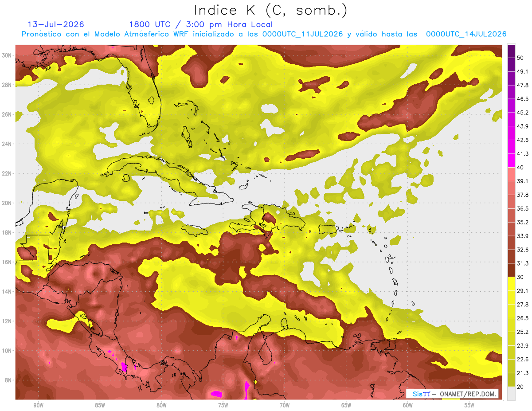Screen dimensions: 532x411
Task: Click the colorbar value "37.8"
Action: (x=523, y=195)
